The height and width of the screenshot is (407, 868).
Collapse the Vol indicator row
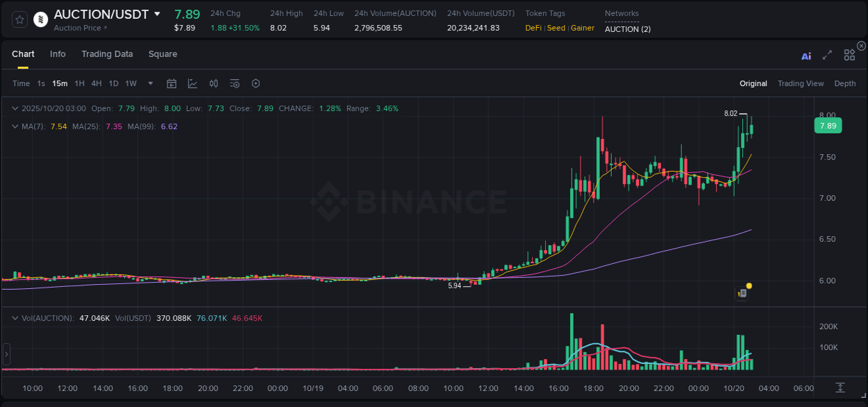coord(15,317)
